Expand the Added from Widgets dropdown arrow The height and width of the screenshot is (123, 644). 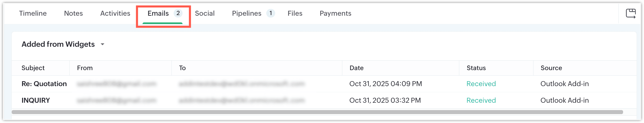[x=103, y=44]
